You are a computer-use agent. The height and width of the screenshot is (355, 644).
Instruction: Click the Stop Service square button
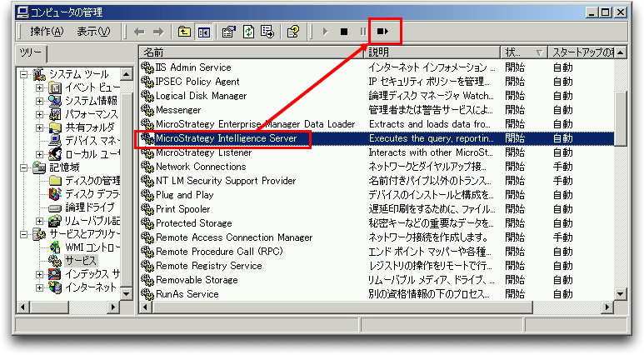344,32
